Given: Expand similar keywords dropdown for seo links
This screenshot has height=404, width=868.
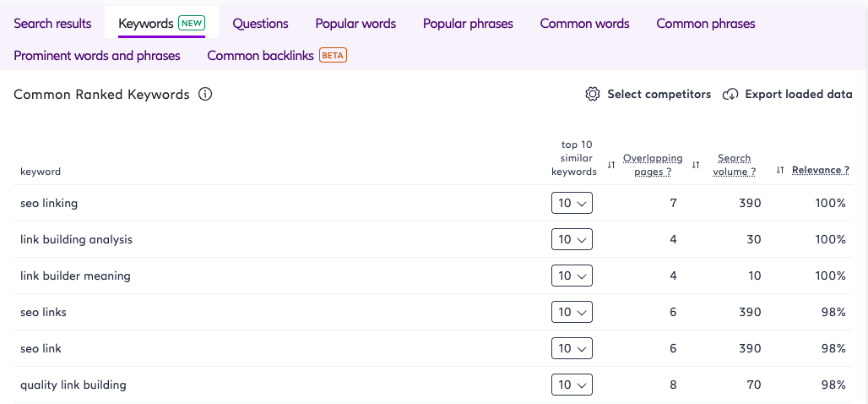Looking at the screenshot, I should [572, 312].
